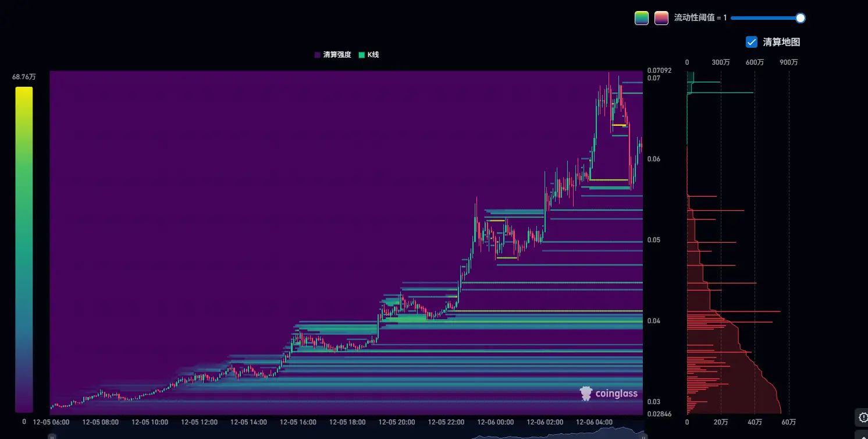Click the 12-05 10:00 time axis label
Viewport: 868px width, 439px height.
(150, 422)
